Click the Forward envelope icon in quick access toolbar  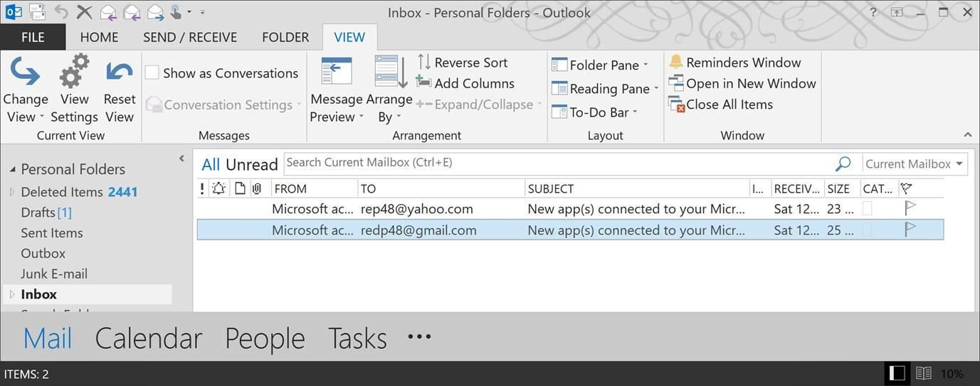pos(156,11)
